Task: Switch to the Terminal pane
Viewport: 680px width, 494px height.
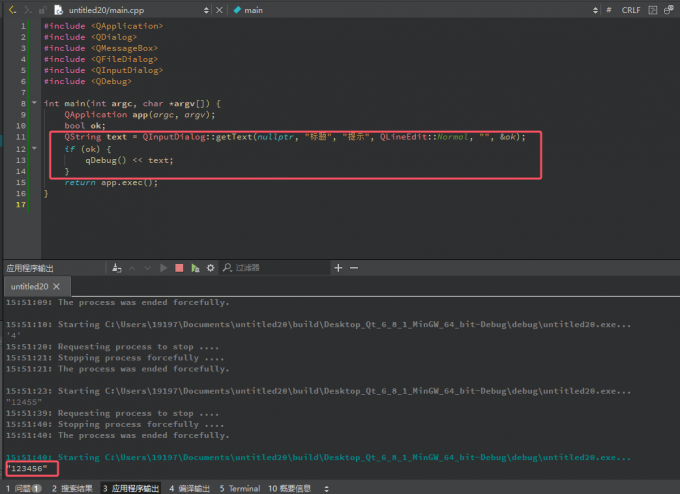Action: click(x=240, y=488)
